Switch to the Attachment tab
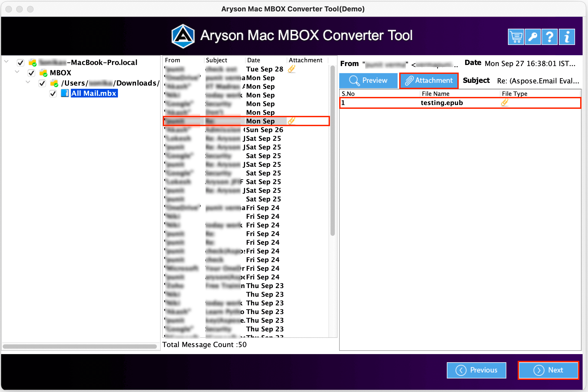 (429, 80)
